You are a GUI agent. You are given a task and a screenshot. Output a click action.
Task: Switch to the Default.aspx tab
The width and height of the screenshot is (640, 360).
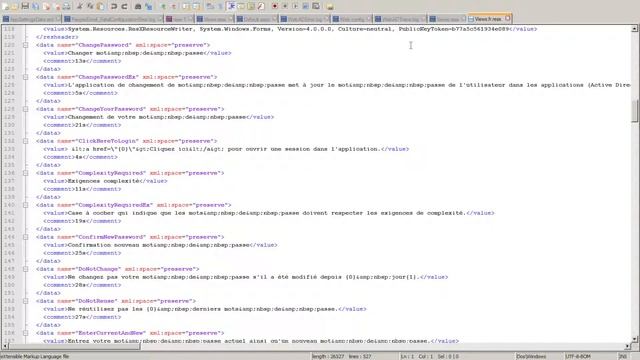tap(257, 19)
